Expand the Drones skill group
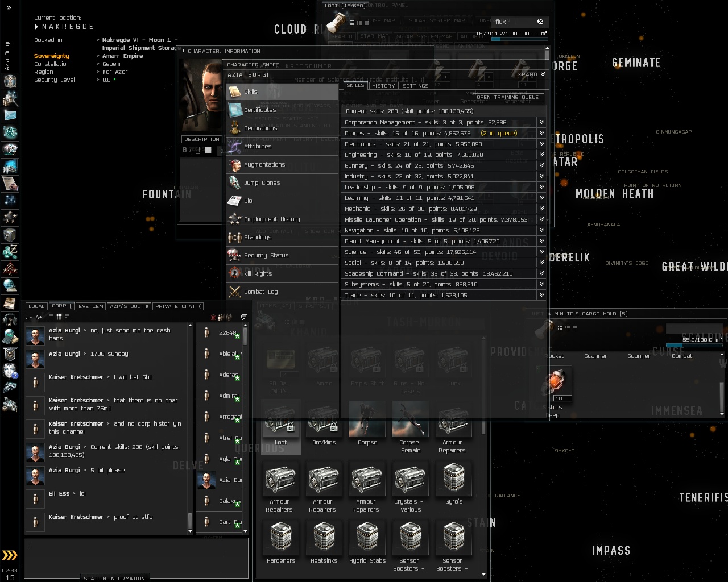Viewport: 728px width, 582px height. coord(541,133)
